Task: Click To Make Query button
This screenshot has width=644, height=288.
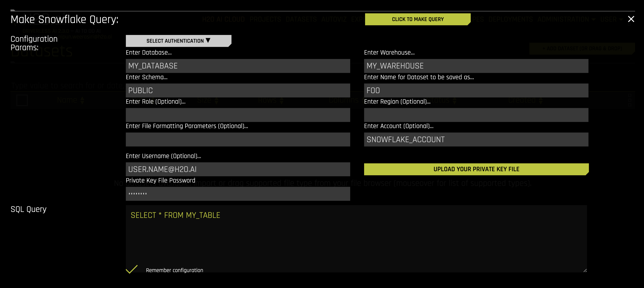Action: 417,19
